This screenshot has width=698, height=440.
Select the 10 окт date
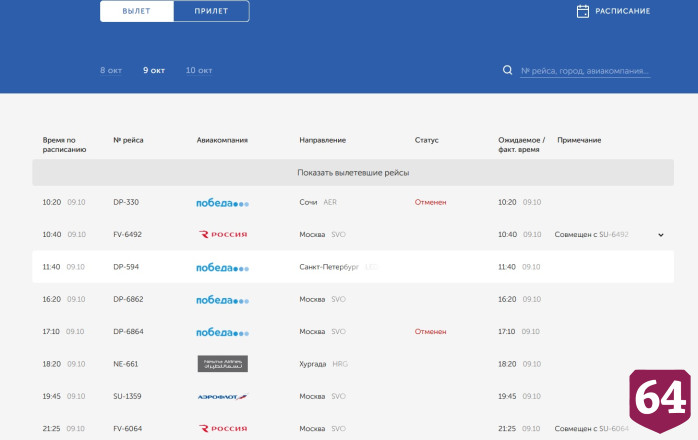[199, 70]
